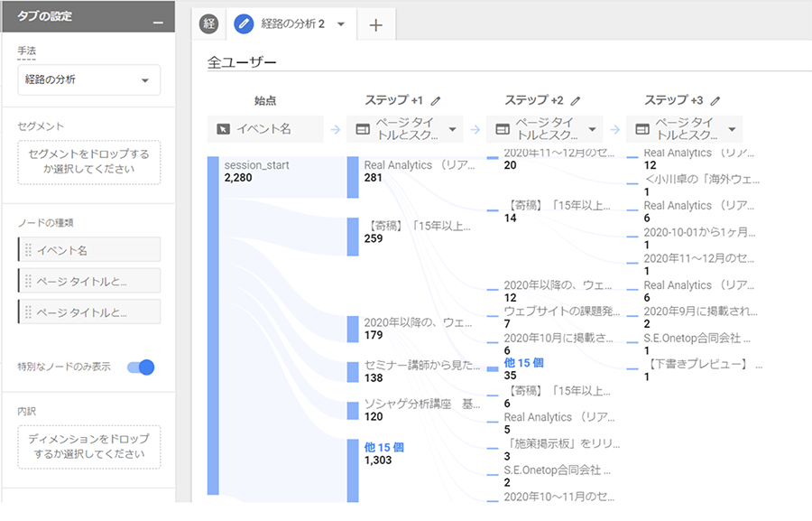
Task: Click the pencil icon beside ステップ +2
Action: pos(576,101)
